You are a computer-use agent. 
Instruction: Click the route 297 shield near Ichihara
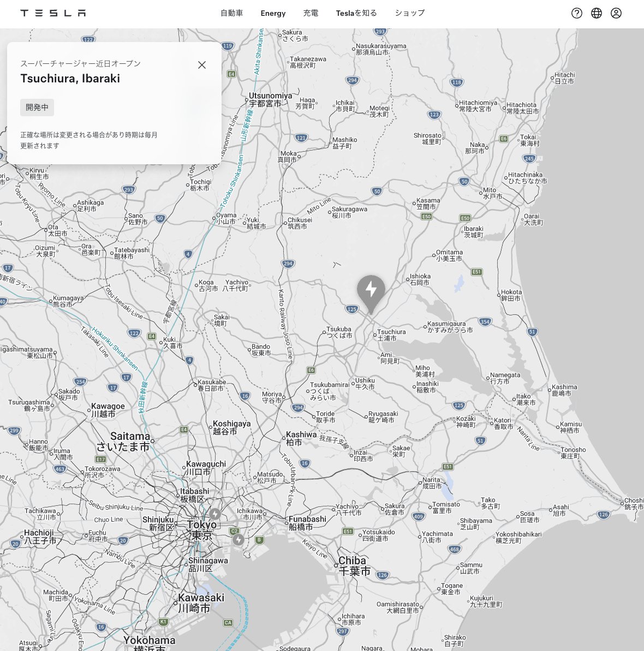(343, 631)
